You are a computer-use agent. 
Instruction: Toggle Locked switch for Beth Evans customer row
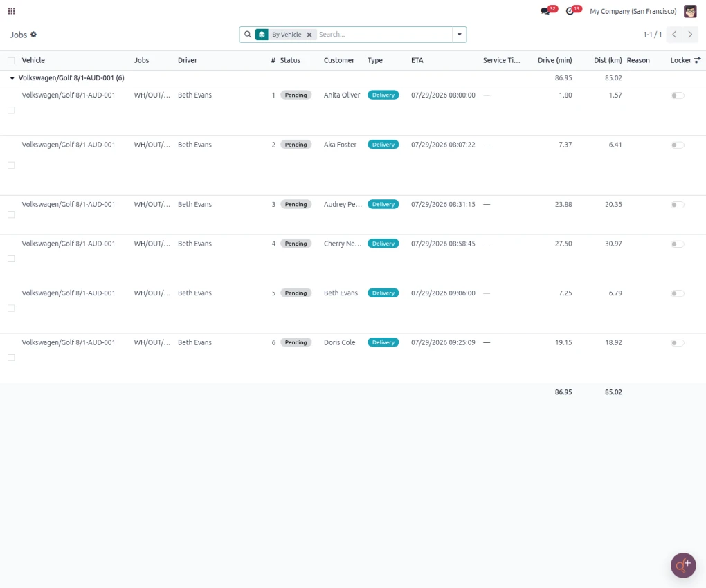[x=677, y=293]
